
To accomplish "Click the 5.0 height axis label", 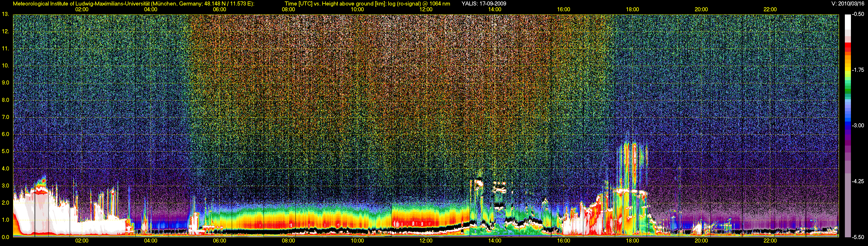I will coord(5,151).
